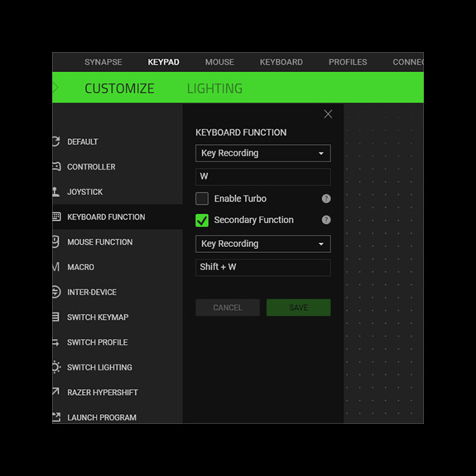The height and width of the screenshot is (476, 476).
Task: Click the Controller gamepad icon
Action: [57, 167]
